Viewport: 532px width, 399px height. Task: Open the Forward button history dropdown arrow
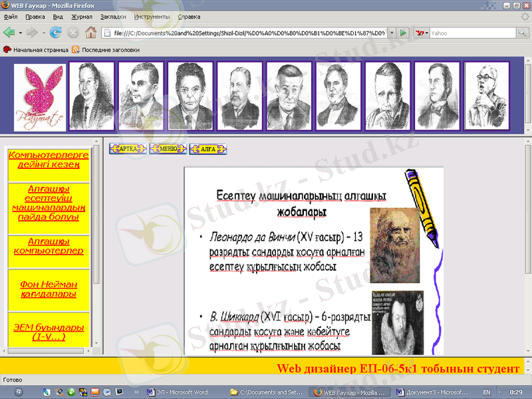(43, 32)
